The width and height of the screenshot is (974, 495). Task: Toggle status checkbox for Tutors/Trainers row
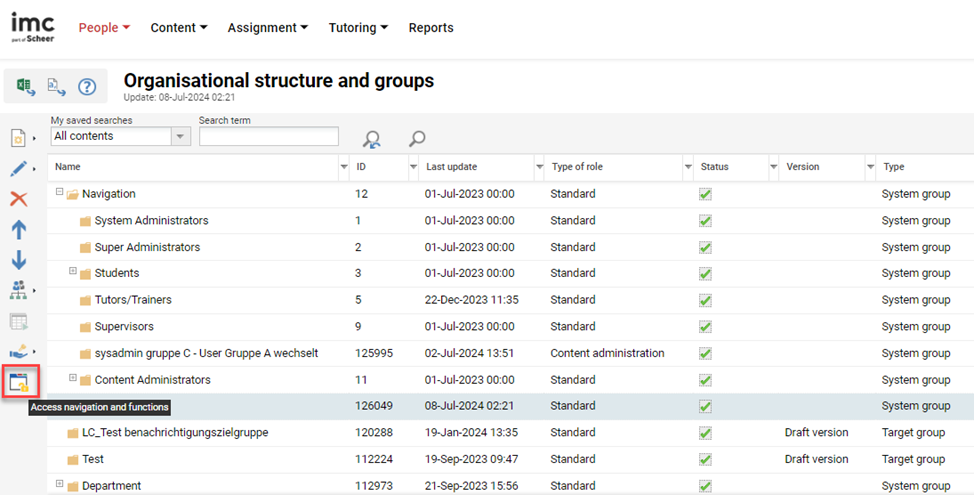pyautogui.click(x=705, y=300)
